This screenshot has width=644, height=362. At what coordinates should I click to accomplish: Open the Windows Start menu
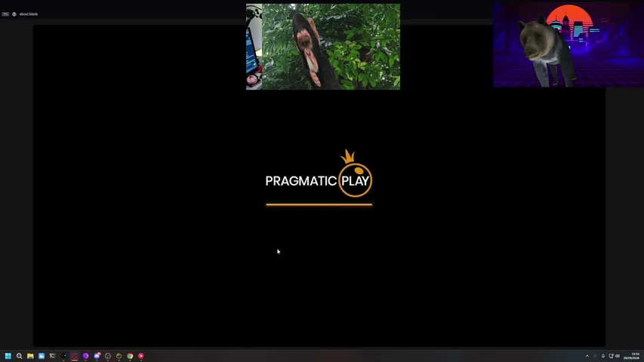[x=8, y=356]
